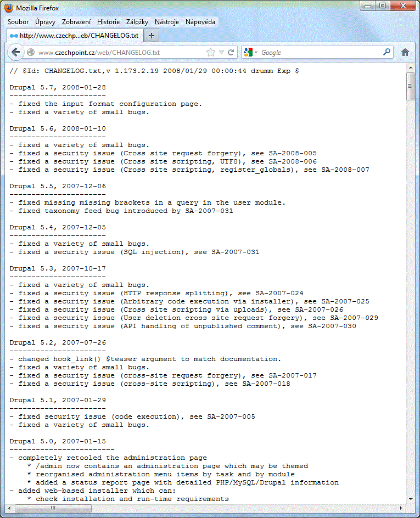
Task: Click the line about SQL injection
Action: pos(135,252)
